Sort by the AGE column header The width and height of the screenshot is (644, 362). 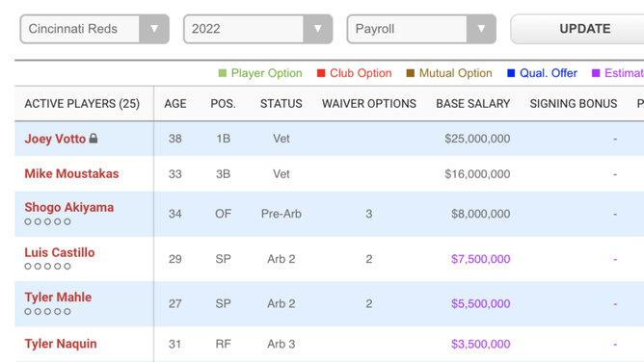click(175, 104)
